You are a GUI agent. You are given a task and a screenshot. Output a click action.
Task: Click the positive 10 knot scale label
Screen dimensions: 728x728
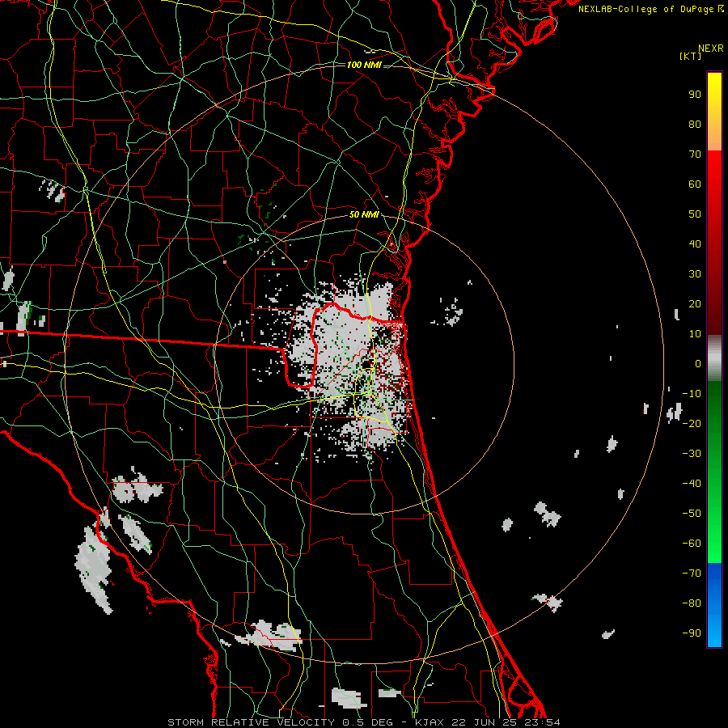[695, 334]
